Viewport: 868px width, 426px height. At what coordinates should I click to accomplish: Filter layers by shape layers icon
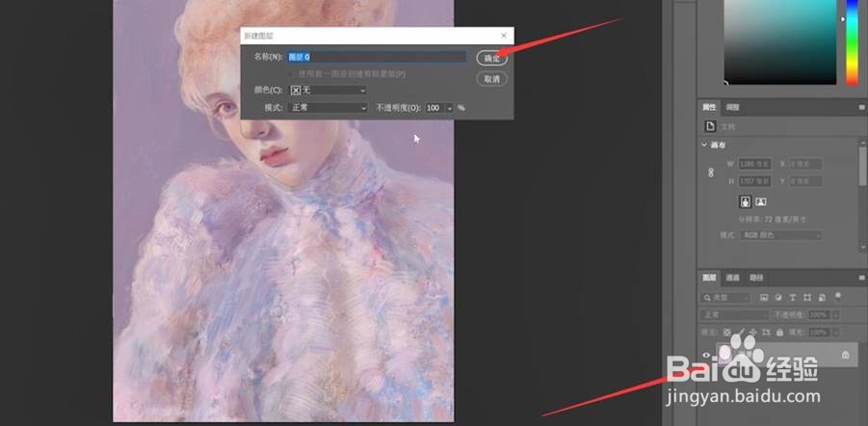[807, 298]
